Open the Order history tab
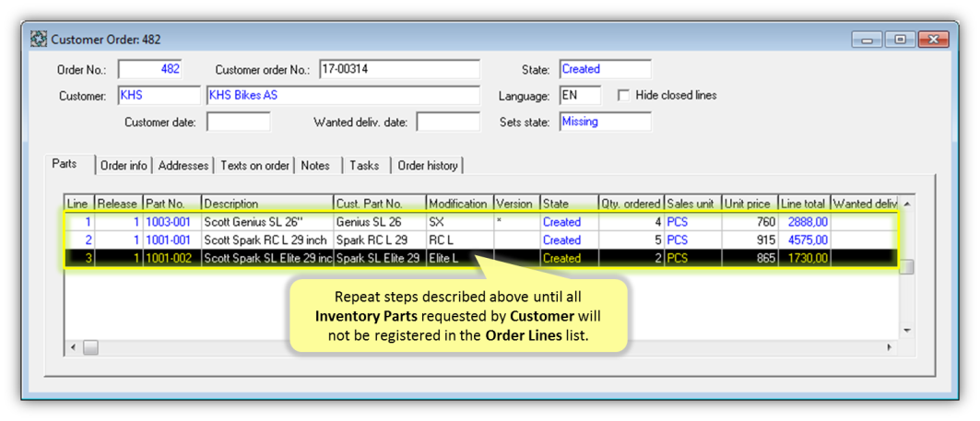980x421 pixels. 428,166
